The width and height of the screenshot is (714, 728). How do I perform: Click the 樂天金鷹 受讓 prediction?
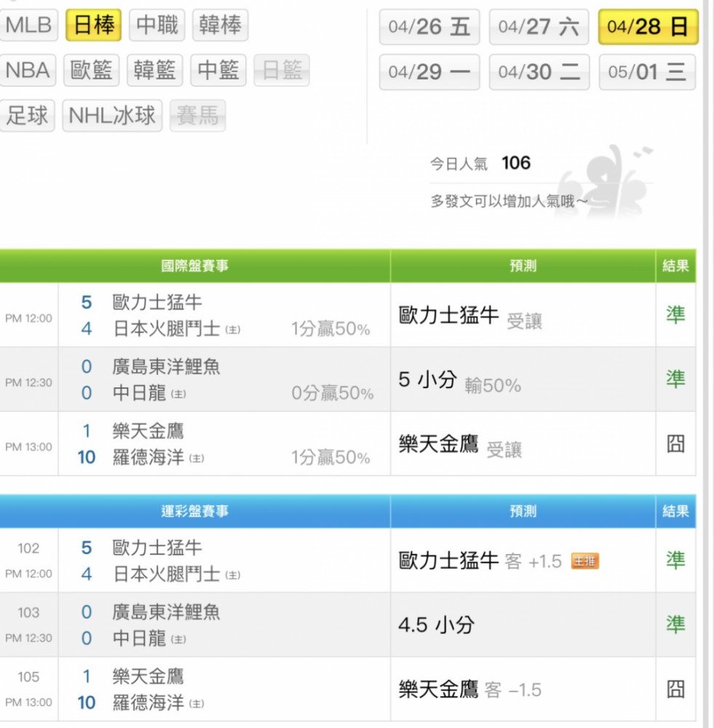[460, 445]
